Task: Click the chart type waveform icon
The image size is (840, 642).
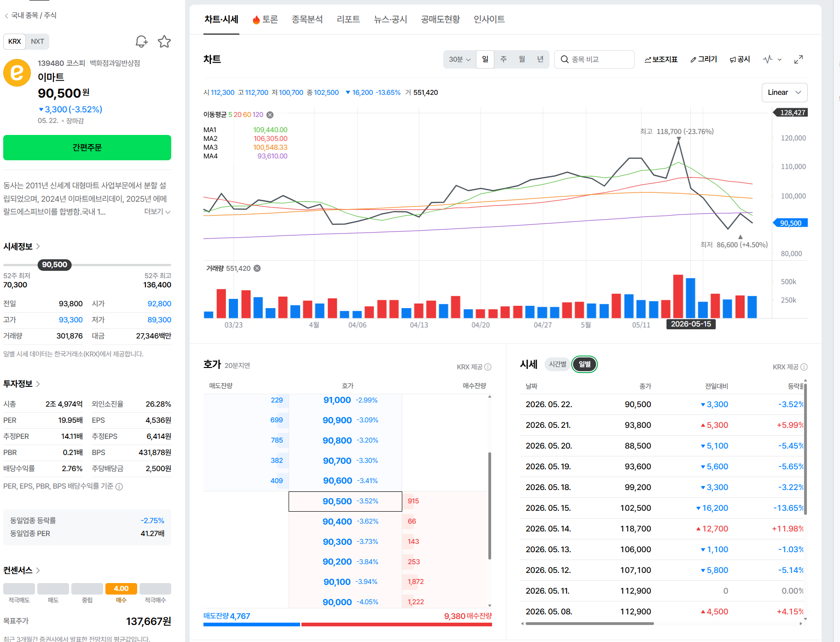Action: [768, 59]
